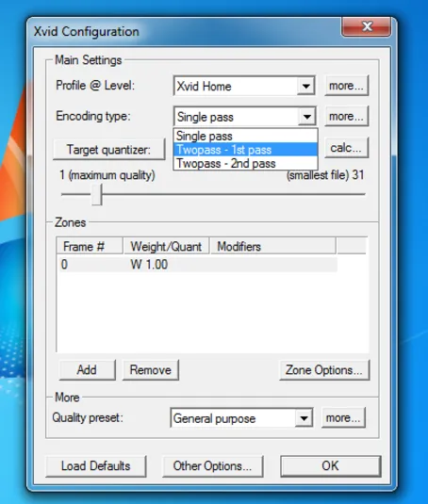The image size is (428, 504).
Task: Click the Load Defaults button
Action: (96, 465)
